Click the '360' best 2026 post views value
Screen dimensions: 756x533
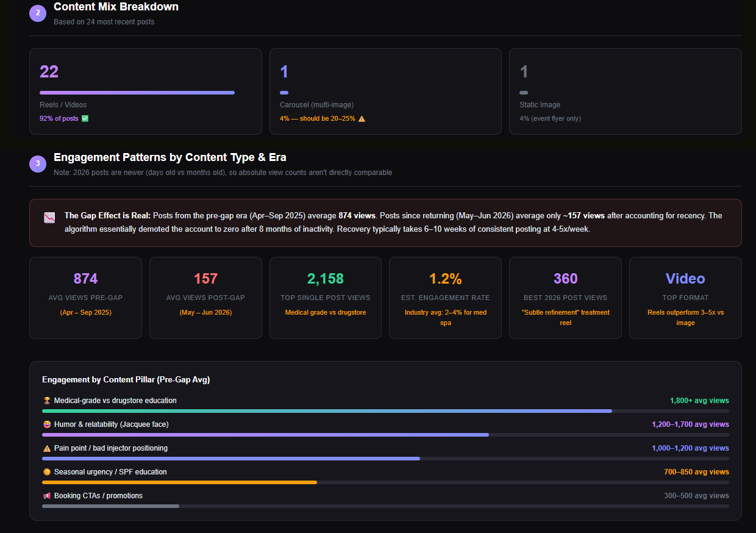tap(565, 279)
